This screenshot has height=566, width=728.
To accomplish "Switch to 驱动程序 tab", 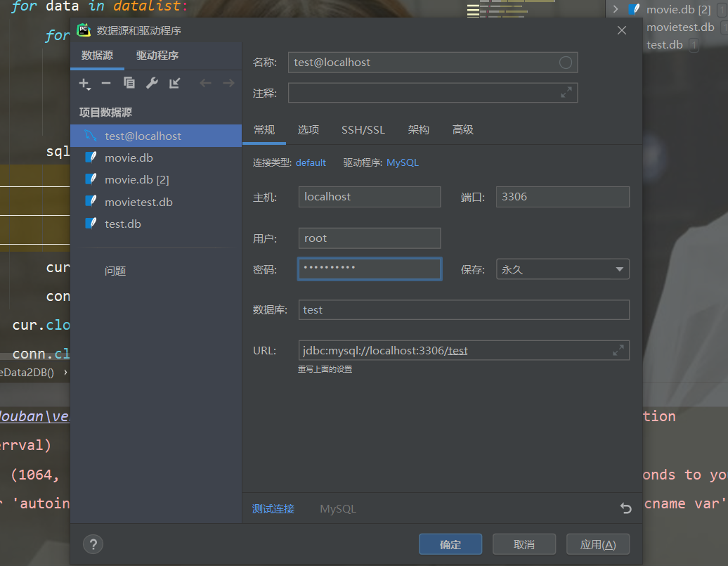I will [157, 56].
